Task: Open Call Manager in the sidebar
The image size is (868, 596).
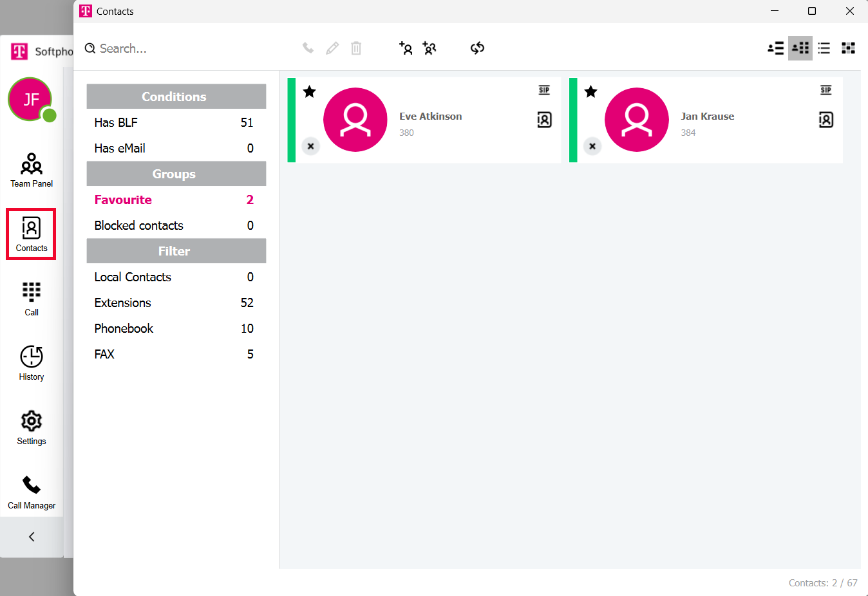Action: [32, 492]
